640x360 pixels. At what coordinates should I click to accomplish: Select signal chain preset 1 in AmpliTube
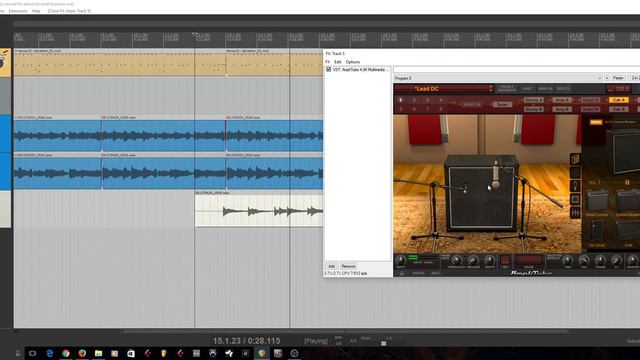click(400, 100)
